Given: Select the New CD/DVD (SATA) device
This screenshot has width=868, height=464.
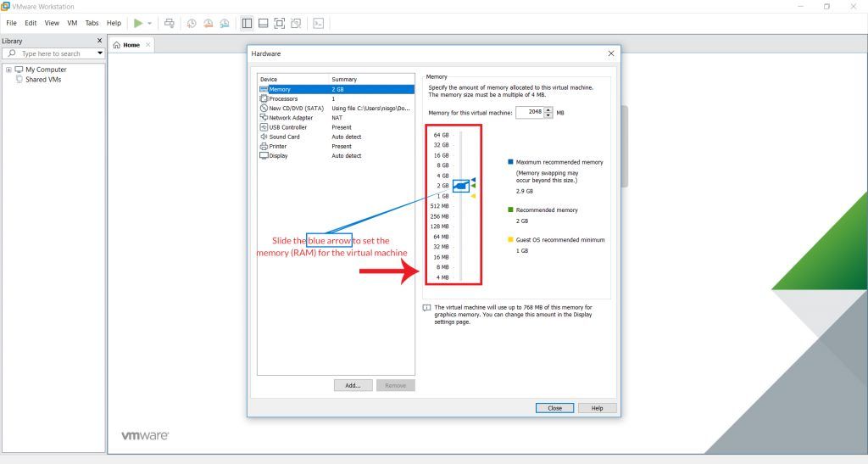Looking at the screenshot, I should [x=336, y=108].
